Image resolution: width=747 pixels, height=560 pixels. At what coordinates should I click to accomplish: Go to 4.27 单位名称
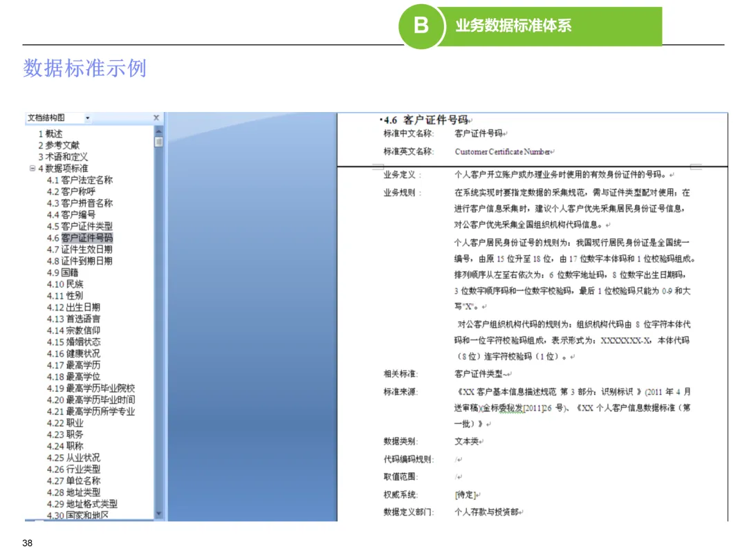(74, 480)
